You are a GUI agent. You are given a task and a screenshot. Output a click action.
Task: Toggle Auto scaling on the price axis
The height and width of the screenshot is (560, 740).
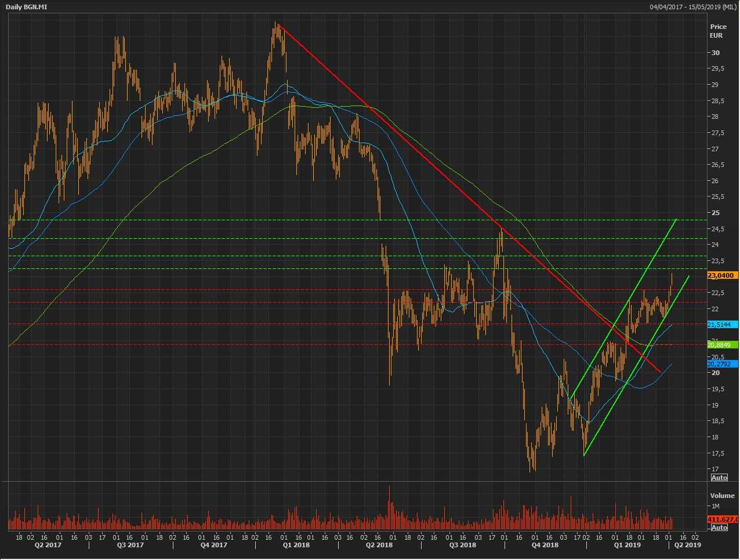719,478
